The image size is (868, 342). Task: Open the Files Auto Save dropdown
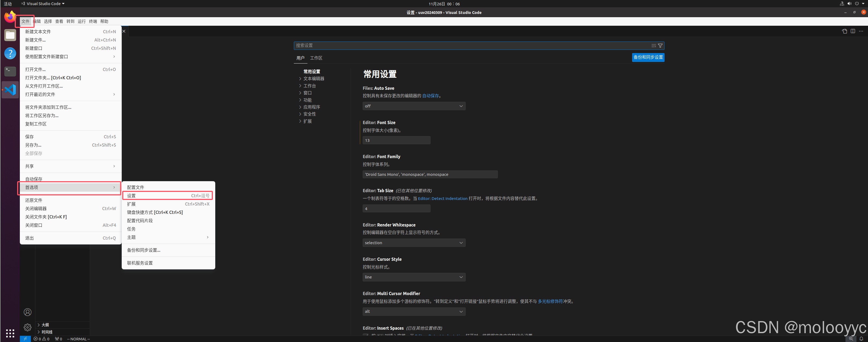coord(414,106)
